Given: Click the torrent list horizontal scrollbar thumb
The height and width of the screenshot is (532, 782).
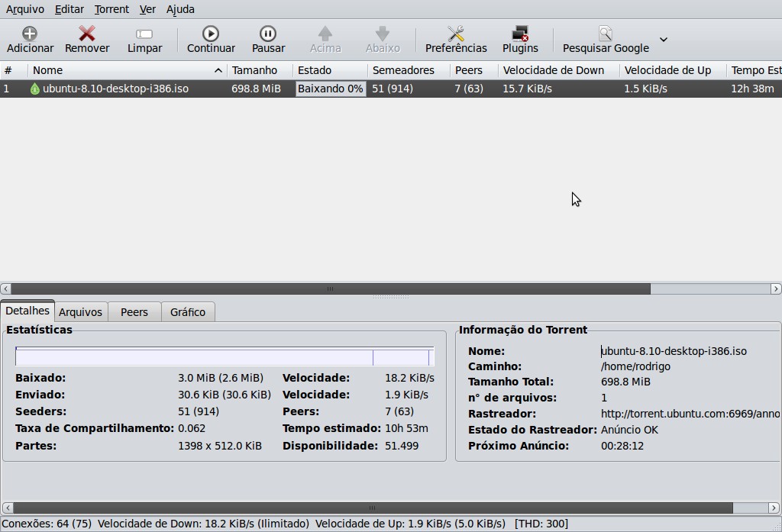Looking at the screenshot, I should coord(331,289).
